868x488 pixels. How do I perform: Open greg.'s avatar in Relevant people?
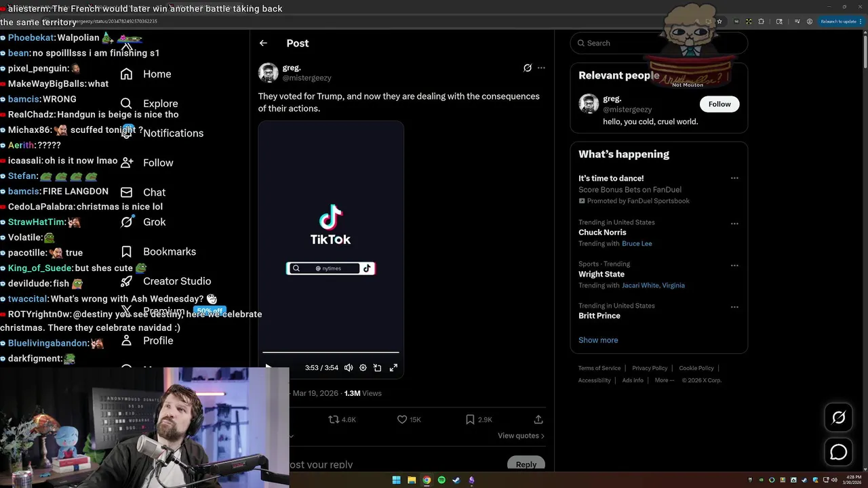pyautogui.click(x=589, y=104)
